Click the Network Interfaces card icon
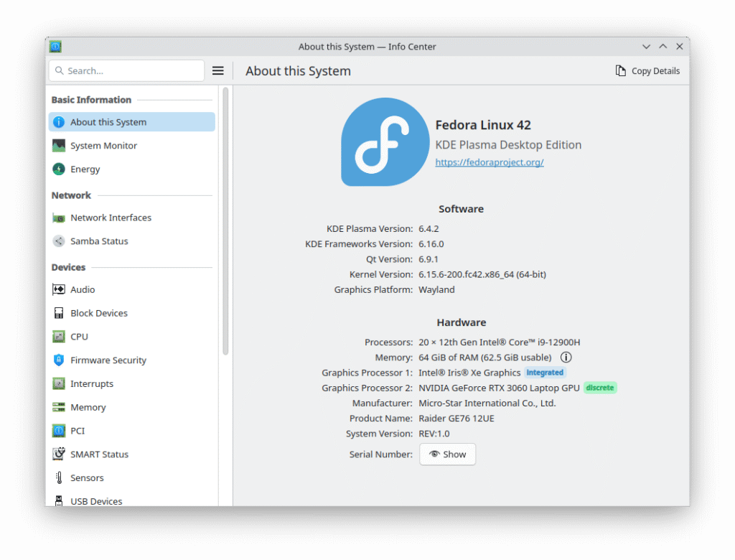This screenshot has width=735, height=560. tap(59, 218)
